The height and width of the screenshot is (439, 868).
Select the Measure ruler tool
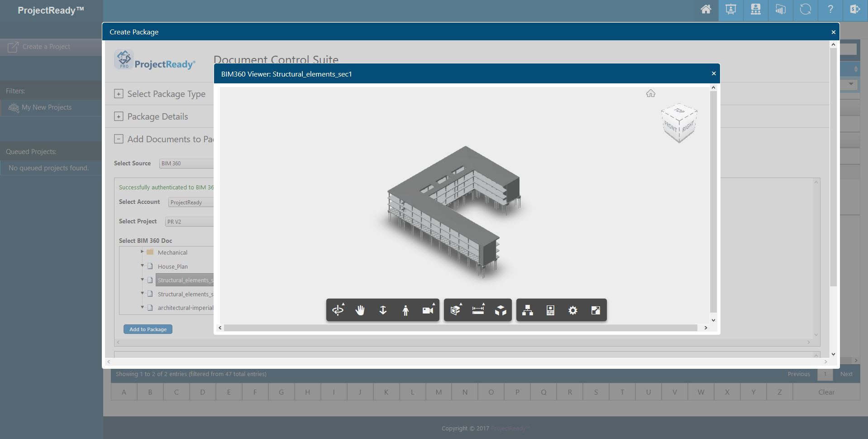(478, 310)
